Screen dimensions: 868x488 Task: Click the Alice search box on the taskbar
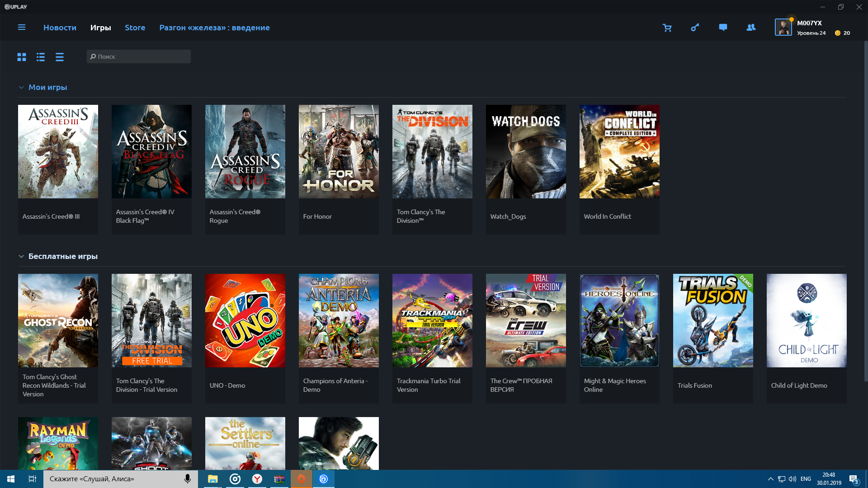(x=120, y=479)
